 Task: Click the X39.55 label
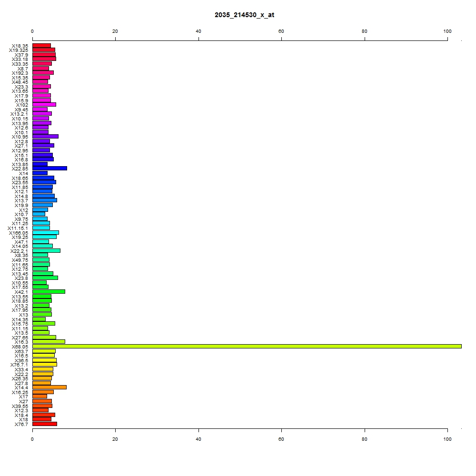click(x=20, y=406)
